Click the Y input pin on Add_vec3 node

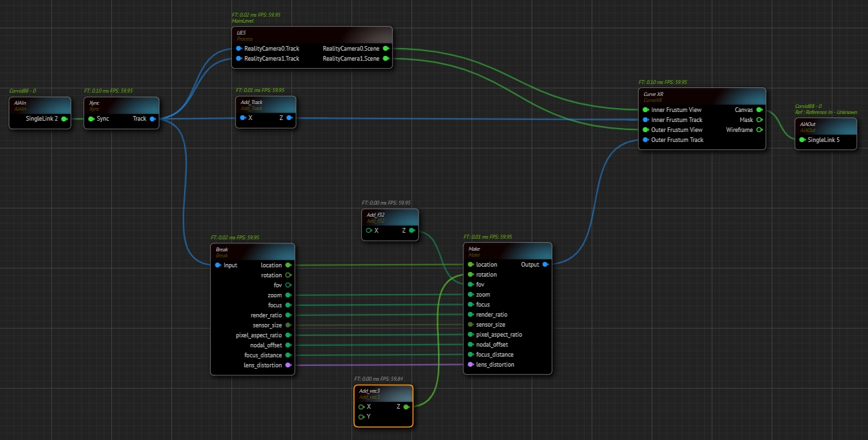361,417
